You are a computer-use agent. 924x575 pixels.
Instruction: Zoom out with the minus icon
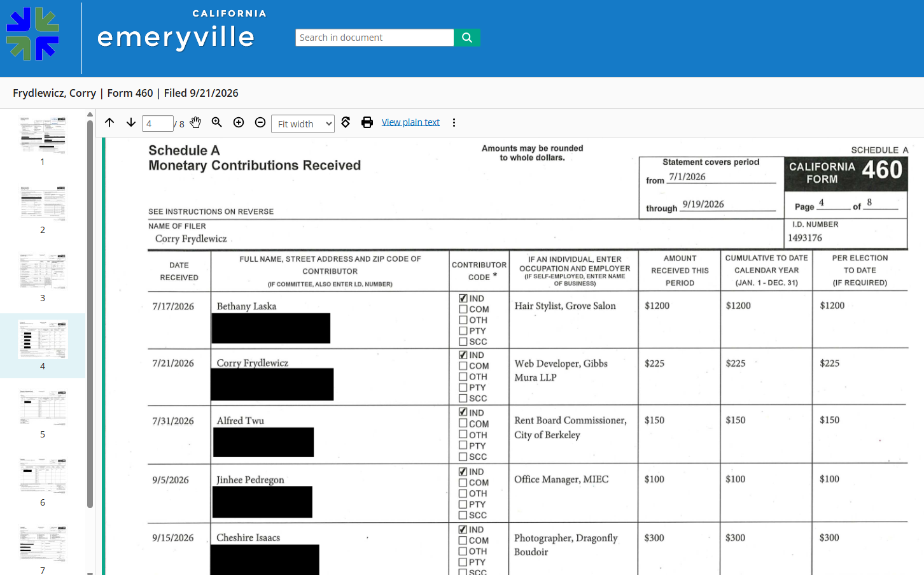pos(260,122)
